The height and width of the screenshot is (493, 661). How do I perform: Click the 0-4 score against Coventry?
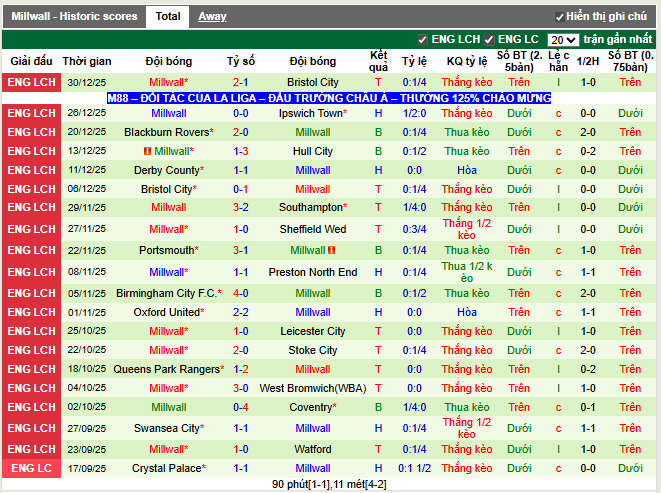[x=241, y=407]
